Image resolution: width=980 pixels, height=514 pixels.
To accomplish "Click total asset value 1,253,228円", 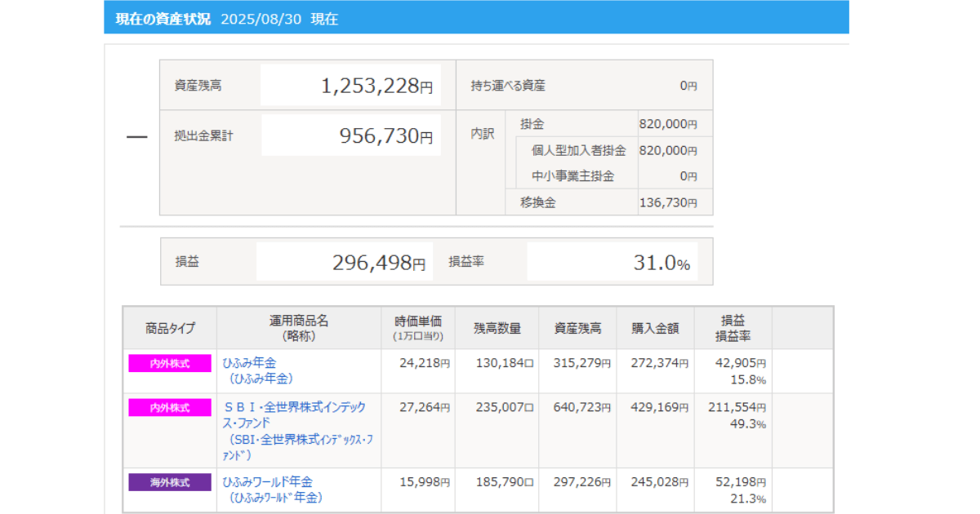I will tap(377, 86).
